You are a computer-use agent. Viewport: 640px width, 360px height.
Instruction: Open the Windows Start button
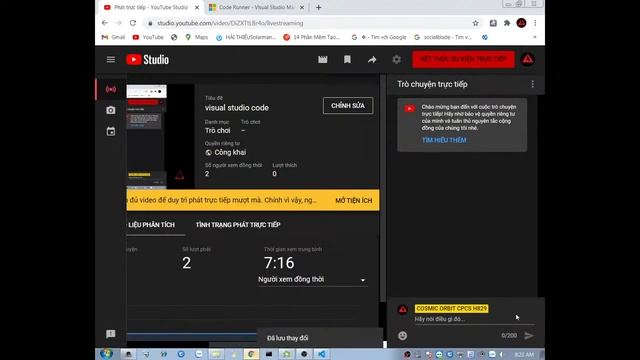click(107, 354)
